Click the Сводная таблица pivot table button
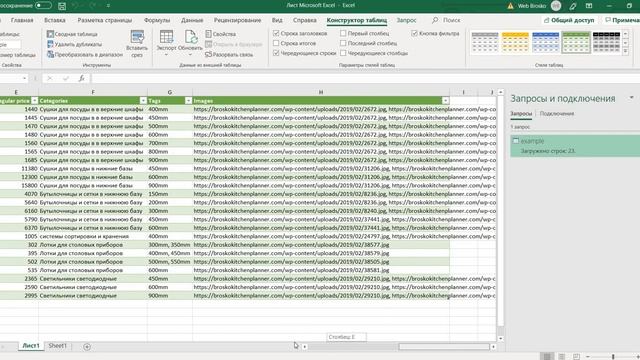Viewport: 640px width, 360px height. [x=72, y=34]
